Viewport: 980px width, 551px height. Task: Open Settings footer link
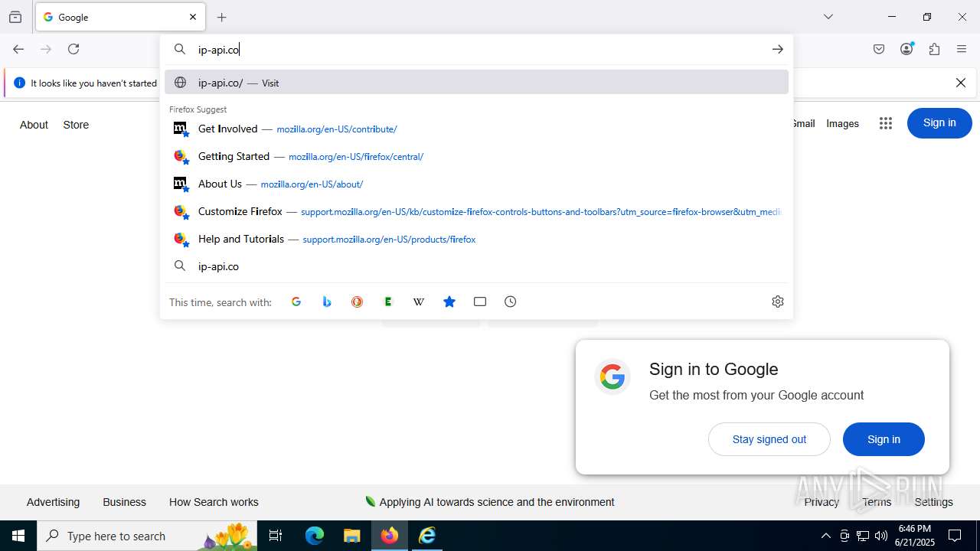click(934, 502)
